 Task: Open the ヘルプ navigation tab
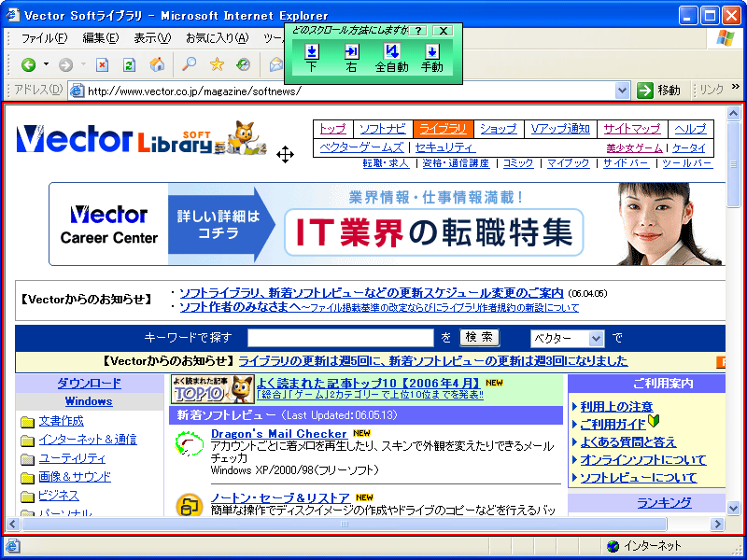coord(690,129)
